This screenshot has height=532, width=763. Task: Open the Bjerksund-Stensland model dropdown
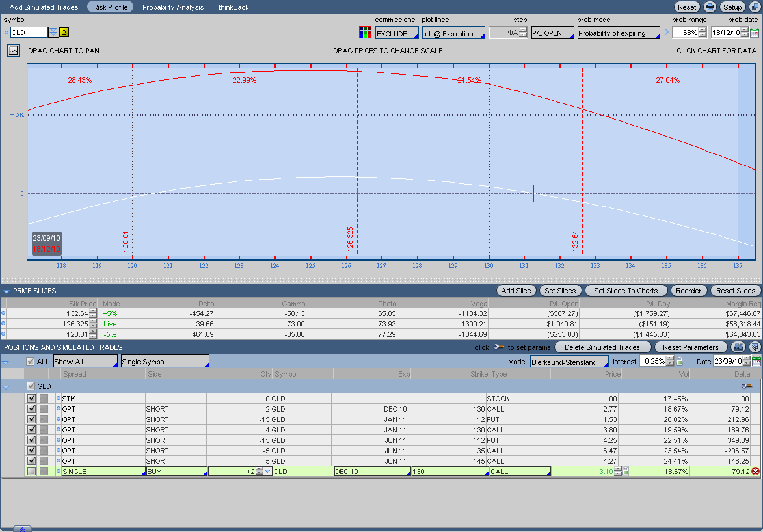[569, 362]
